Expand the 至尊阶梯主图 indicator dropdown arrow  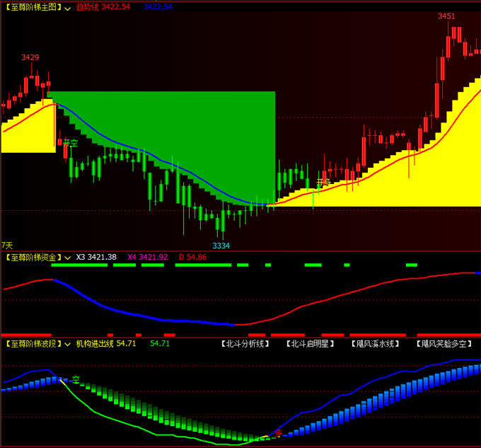tap(68, 6)
